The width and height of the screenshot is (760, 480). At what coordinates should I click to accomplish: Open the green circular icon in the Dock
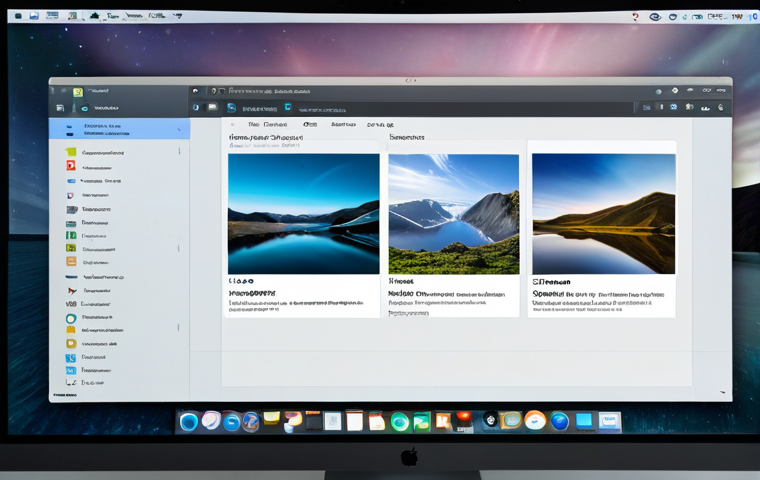point(399,422)
